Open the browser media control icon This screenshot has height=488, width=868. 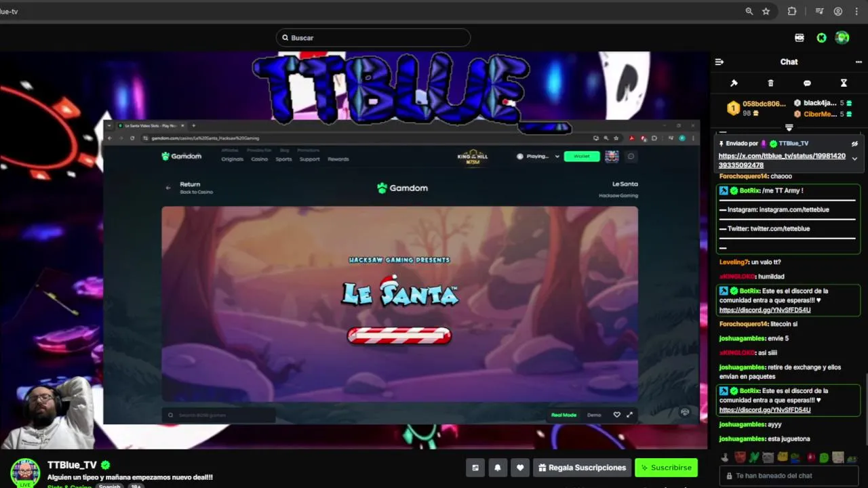point(820,12)
